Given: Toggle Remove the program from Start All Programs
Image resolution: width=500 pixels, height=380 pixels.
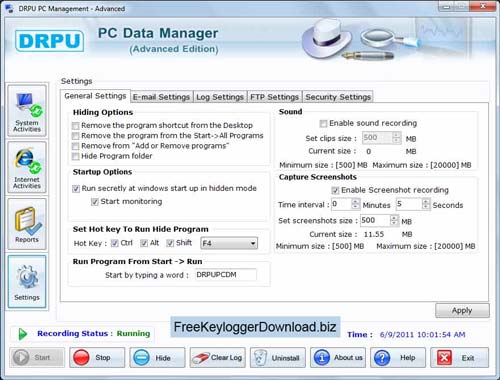Looking at the screenshot, I should pyautogui.click(x=76, y=136).
